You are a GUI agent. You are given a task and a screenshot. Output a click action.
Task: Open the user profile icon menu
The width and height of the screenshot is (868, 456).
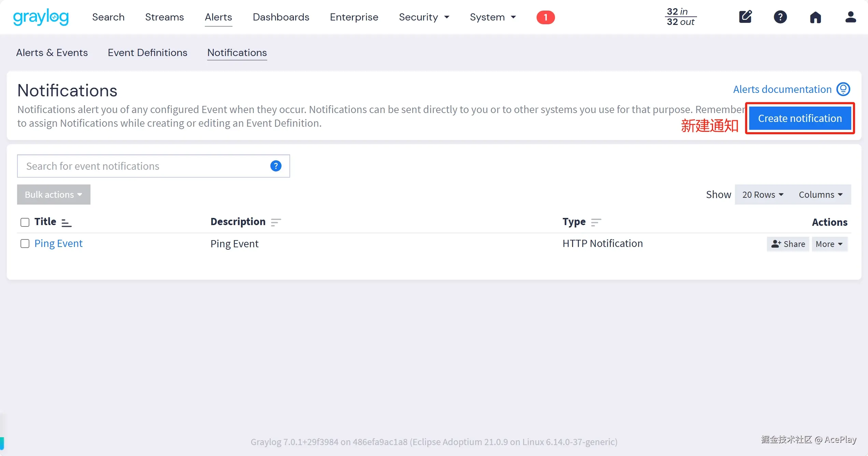tap(851, 17)
